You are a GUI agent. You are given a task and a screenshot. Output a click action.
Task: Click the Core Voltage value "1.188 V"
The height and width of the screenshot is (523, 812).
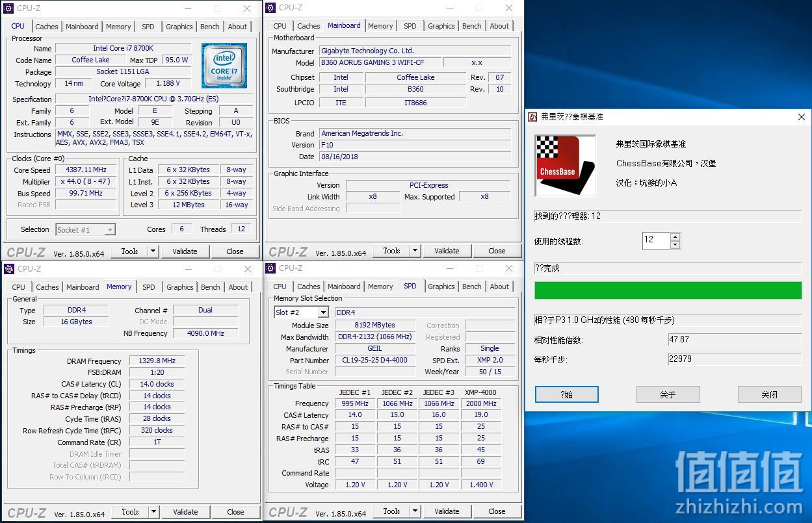pos(168,84)
